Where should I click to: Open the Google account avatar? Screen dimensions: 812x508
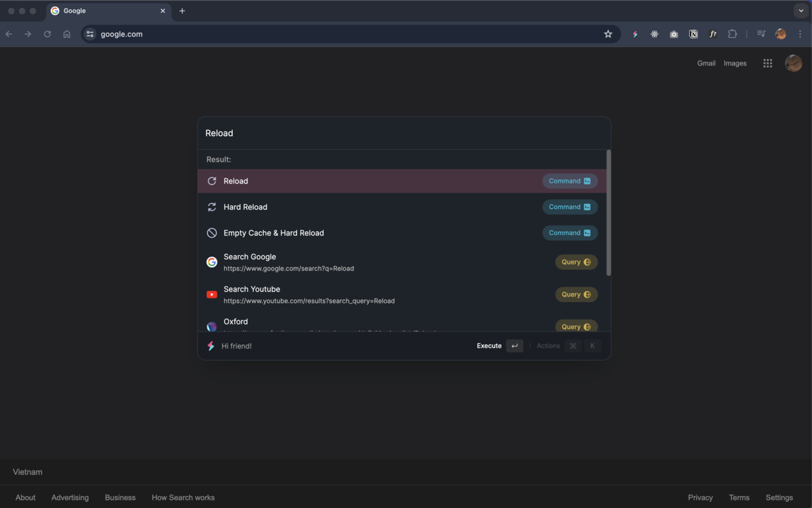tap(793, 63)
